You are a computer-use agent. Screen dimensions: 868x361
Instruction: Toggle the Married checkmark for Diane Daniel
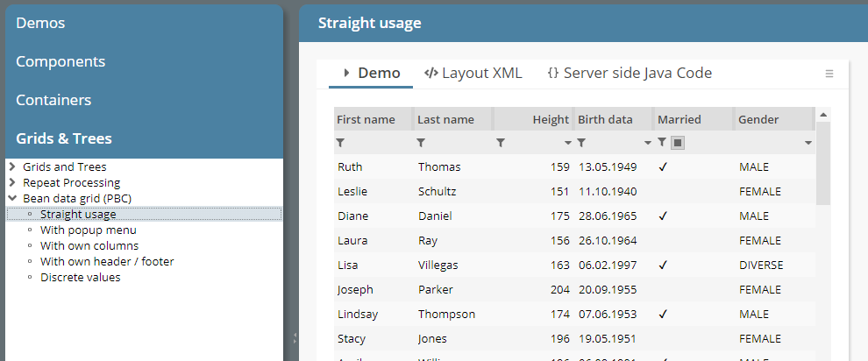pos(664,216)
